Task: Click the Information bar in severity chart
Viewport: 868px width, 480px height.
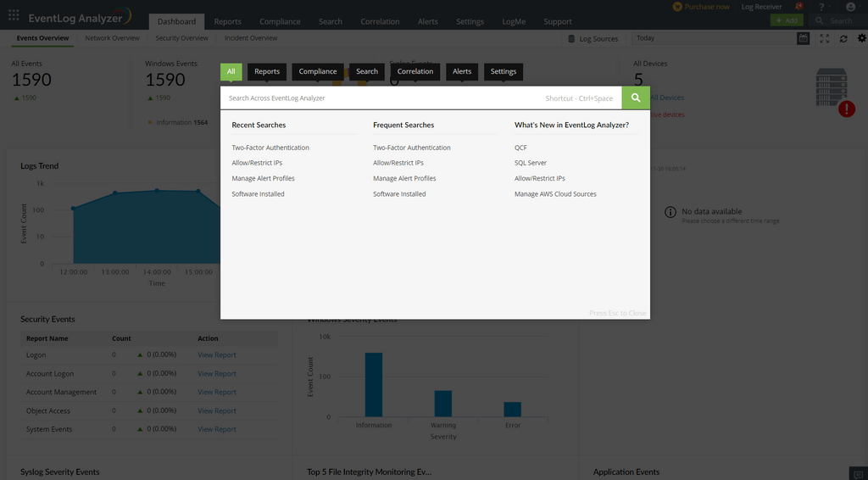Action: tap(374, 385)
